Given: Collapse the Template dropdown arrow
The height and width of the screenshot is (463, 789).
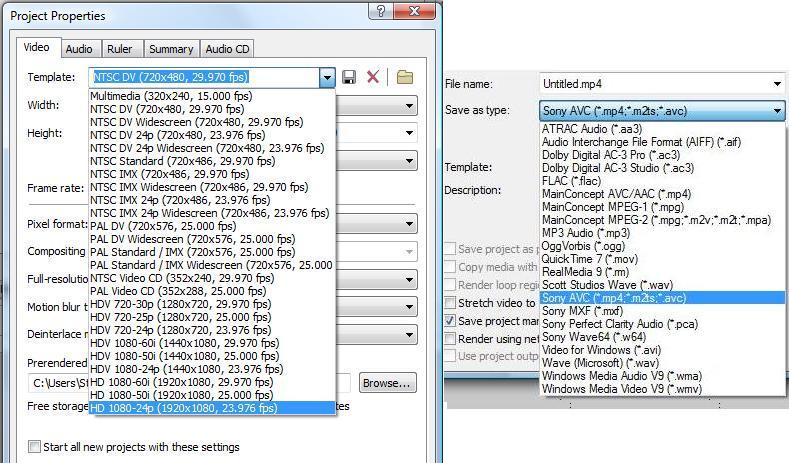Looking at the screenshot, I should tap(327, 78).
